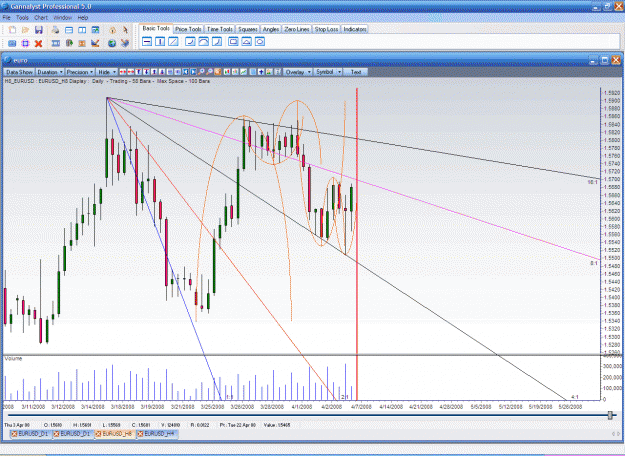625x456 pixels.
Task: Open the Hide dropdown
Action: coord(107,72)
